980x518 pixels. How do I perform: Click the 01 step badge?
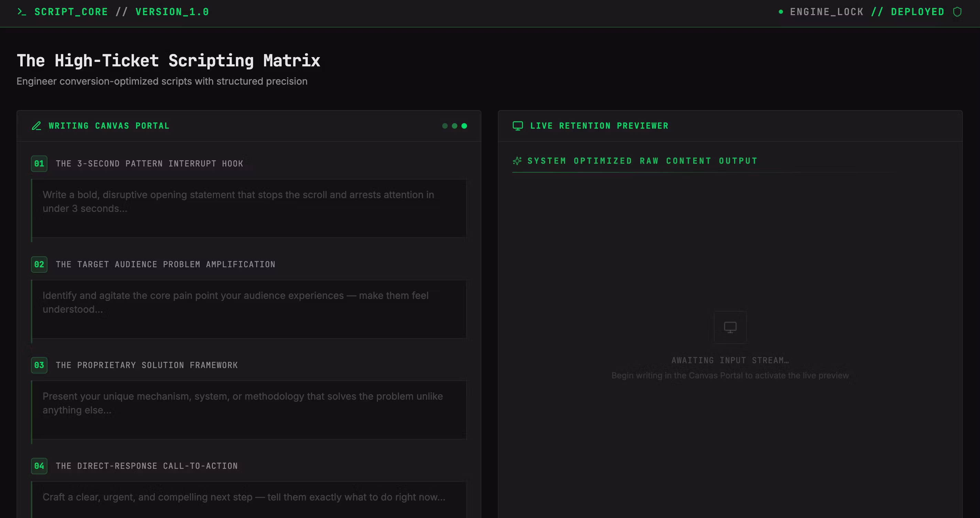[x=39, y=164]
